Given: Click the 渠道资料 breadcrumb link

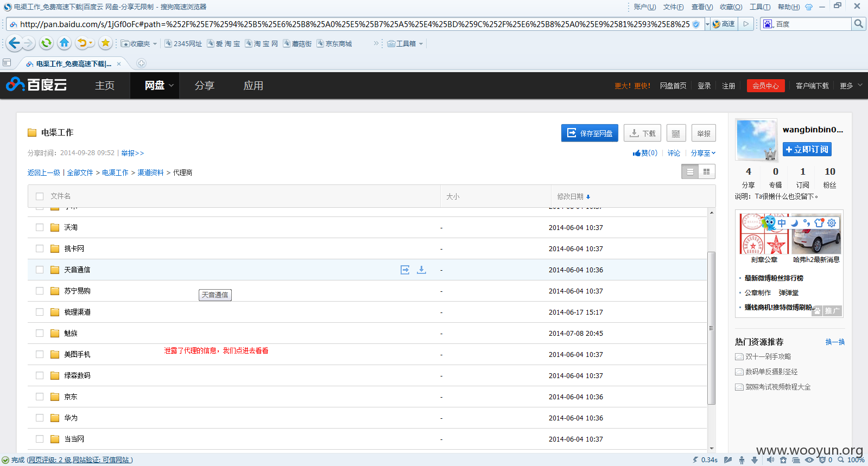Looking at the screenshot, I should click(150, 173).
